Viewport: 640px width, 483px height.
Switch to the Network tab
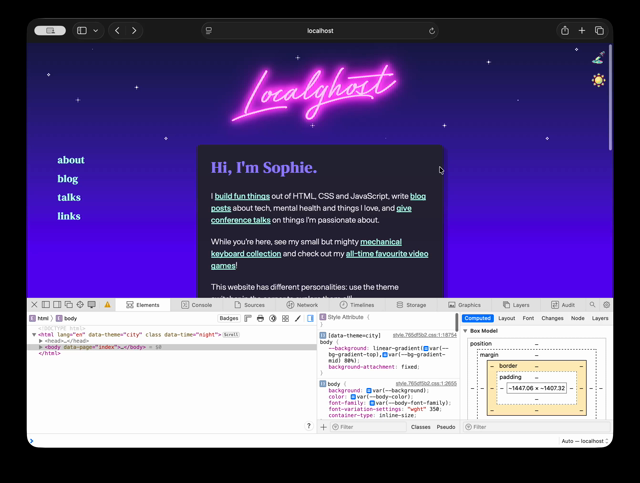point(302,305)
